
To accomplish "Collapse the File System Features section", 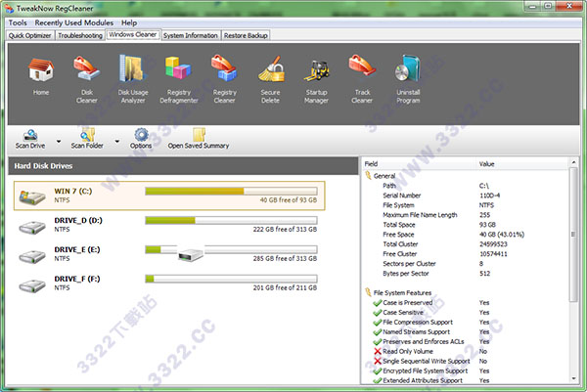I will click(369, 292).
